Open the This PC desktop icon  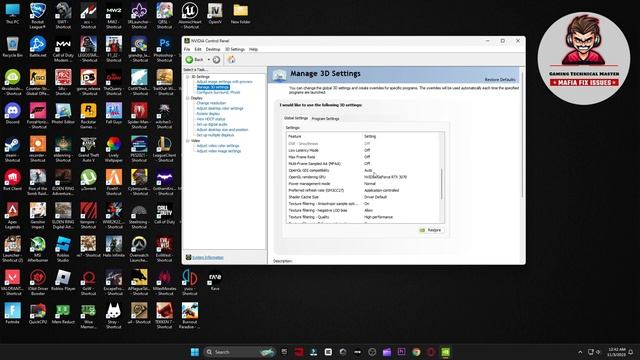13,14
